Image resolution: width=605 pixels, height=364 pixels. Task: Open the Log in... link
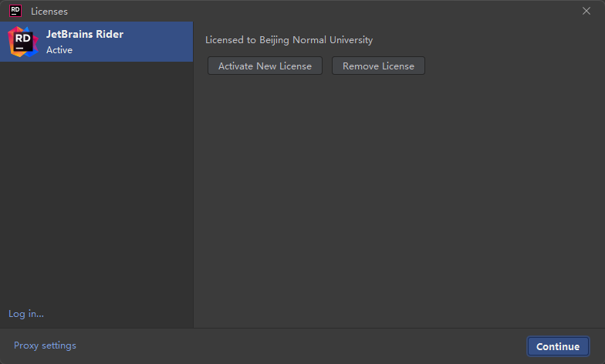(26, 314)
